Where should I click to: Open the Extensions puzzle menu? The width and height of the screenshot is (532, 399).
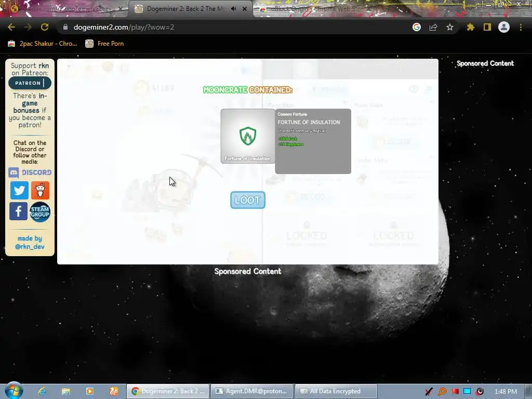pos(471,27)
